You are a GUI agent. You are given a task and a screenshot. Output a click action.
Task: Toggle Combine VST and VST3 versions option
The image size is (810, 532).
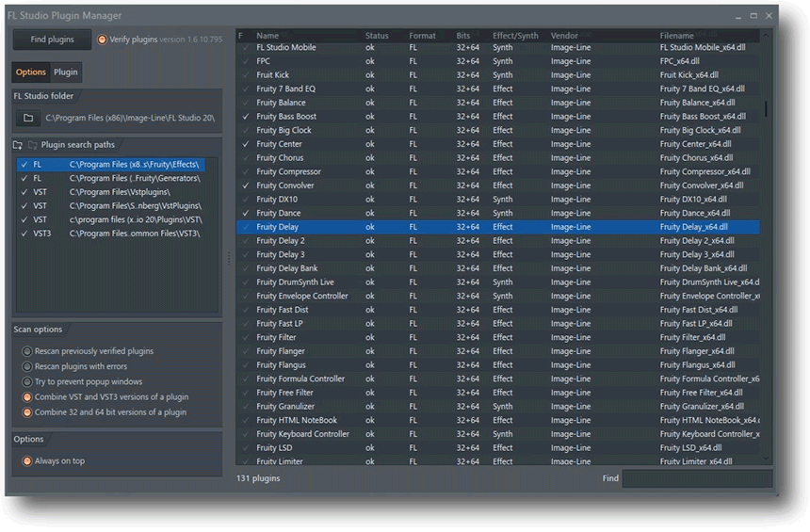click(27, 397)
